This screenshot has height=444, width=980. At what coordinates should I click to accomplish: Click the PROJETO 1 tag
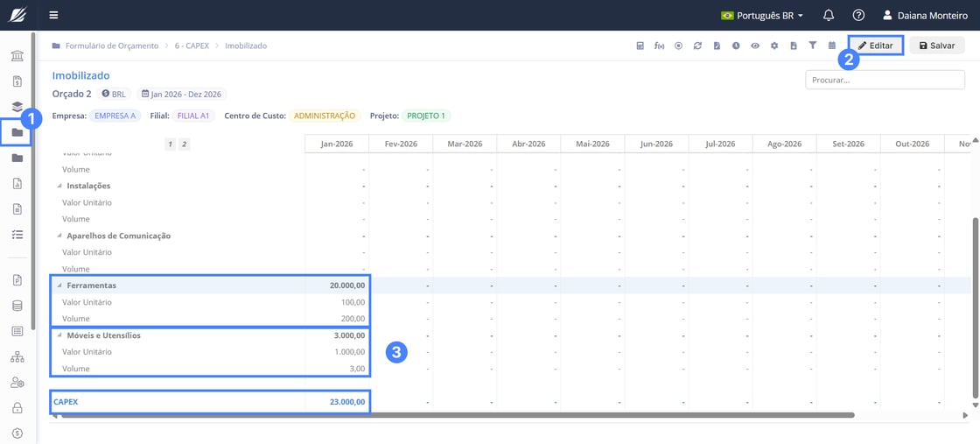coord(426,116)
